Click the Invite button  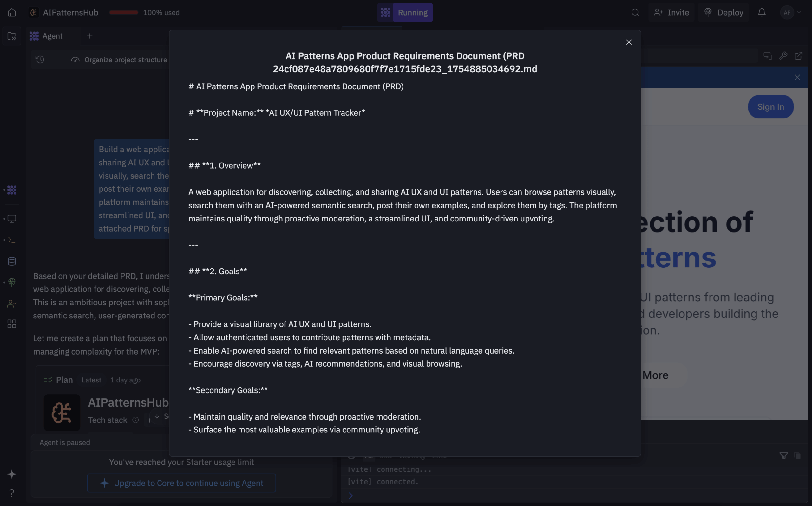point(671,12)
